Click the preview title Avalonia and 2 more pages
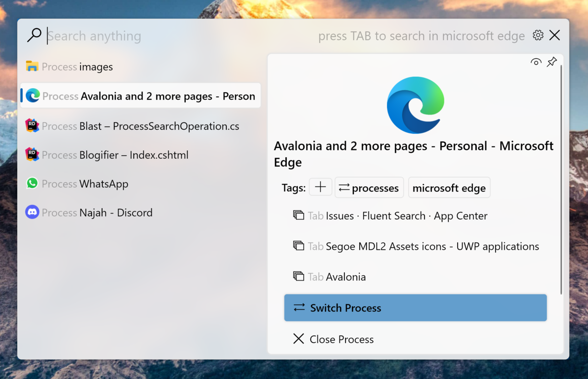588x379 pixels. point(414,154)
